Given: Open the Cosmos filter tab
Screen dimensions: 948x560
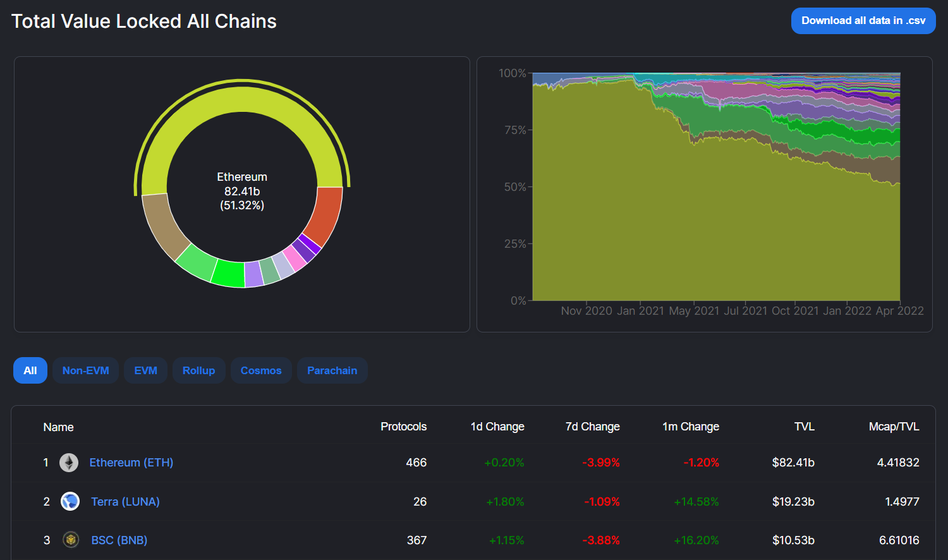Looking at the screenshot, I should (261, 370).
